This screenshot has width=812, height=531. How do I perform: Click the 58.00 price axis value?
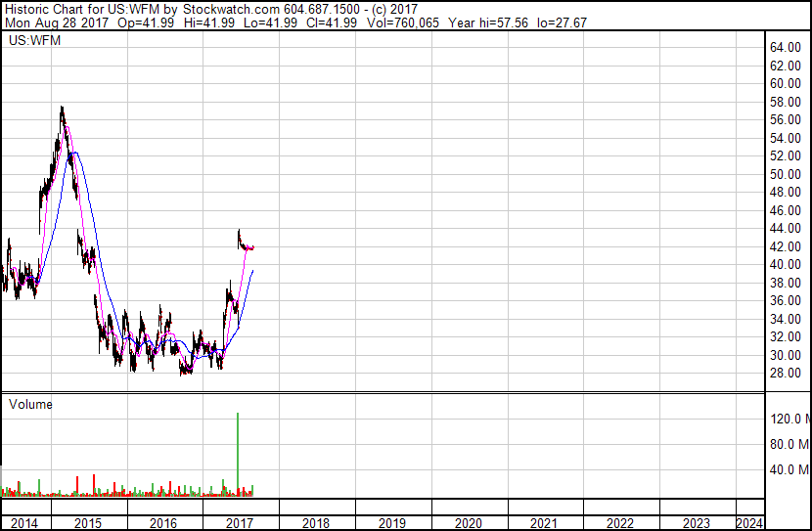(786, 102)
